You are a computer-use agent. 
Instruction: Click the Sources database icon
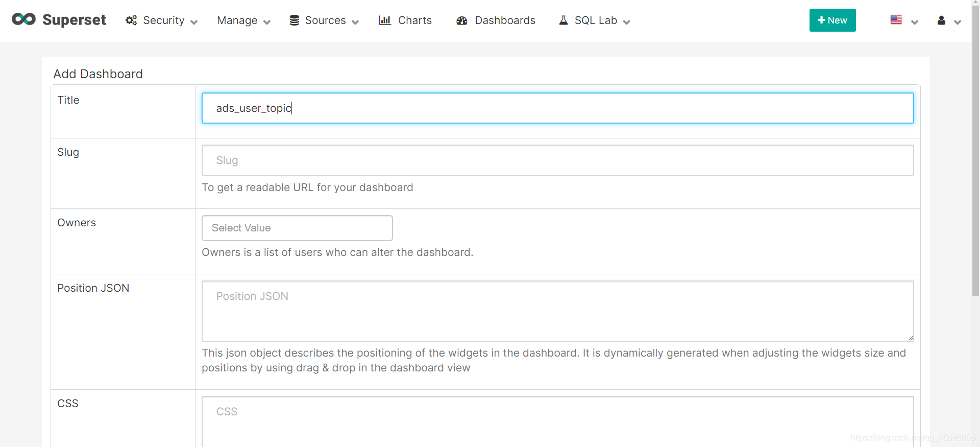295,20
